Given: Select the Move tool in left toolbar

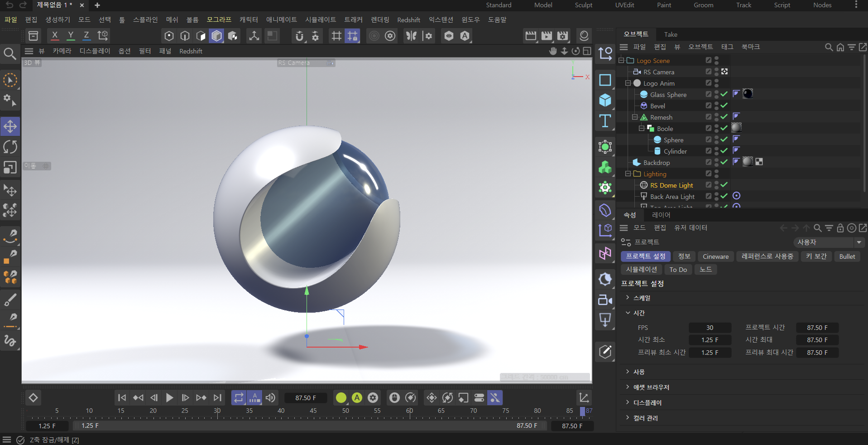Looking at the screenshot, I should 10,126.
